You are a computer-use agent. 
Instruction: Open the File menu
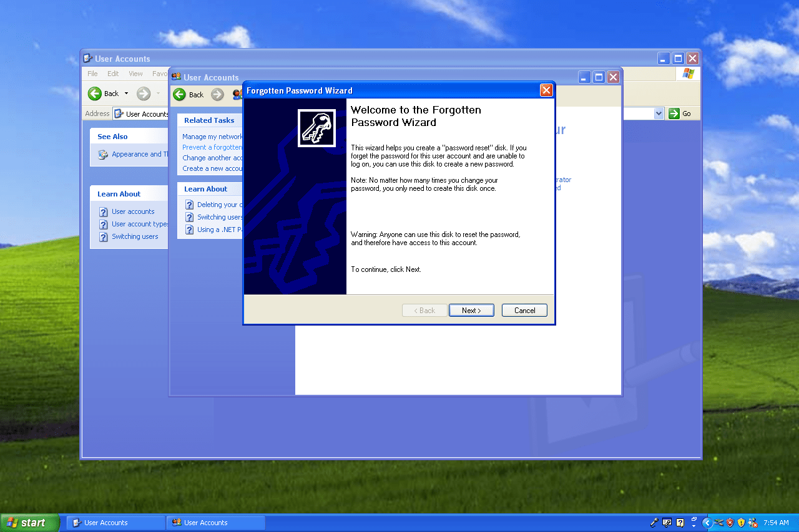(x=92, y=73)
